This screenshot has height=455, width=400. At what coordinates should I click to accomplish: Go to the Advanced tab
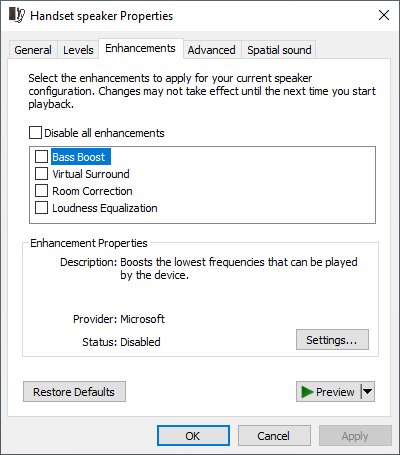point(211,50)
